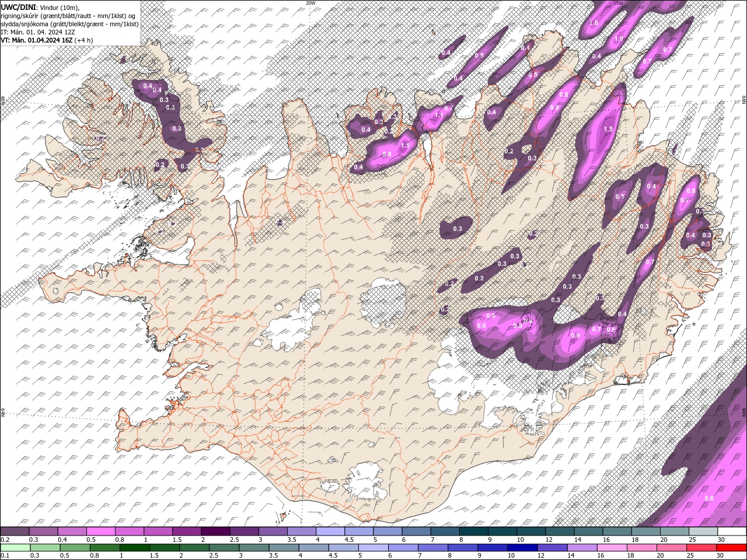Click the 'slydda/snjókoma' snow legend description line
The height and width of the screenshot is (560, 747).
coord(69,24)
